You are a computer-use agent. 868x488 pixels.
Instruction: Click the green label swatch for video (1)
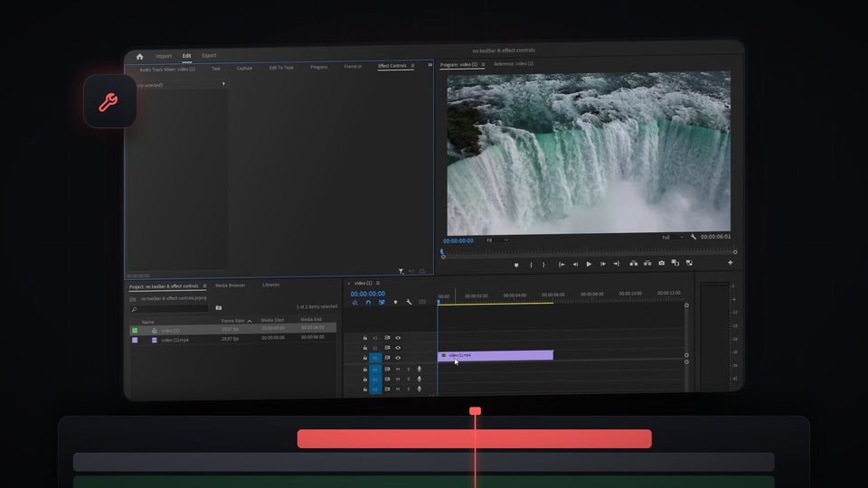click(x=135, y=331)
